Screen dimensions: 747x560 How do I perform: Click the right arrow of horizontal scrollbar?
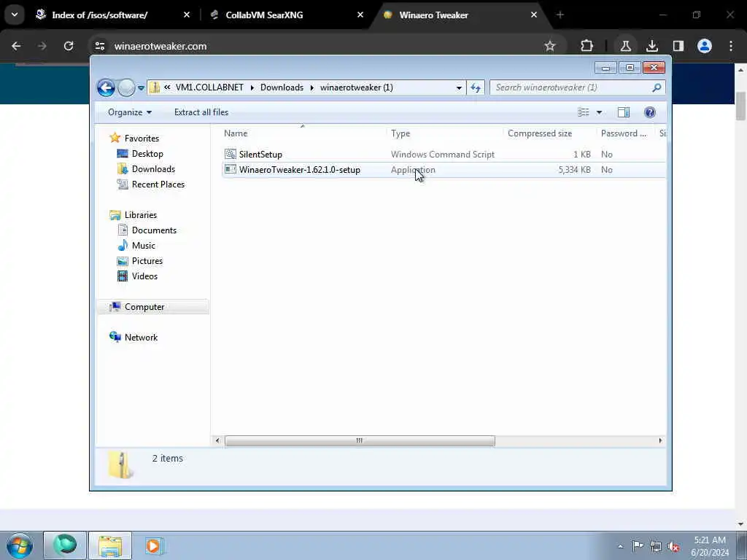pyautogui.click(x=660, y=440)
